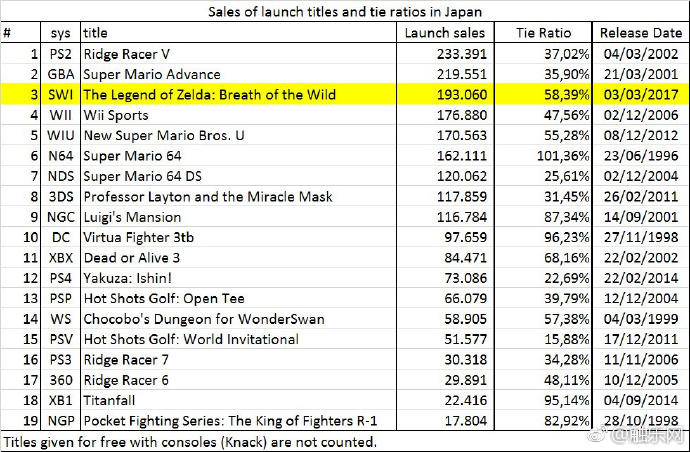Viewport: 690px width, 452px height.
Task: Click the Luigi's Mansion cell
Action: [x=239, y=217]
